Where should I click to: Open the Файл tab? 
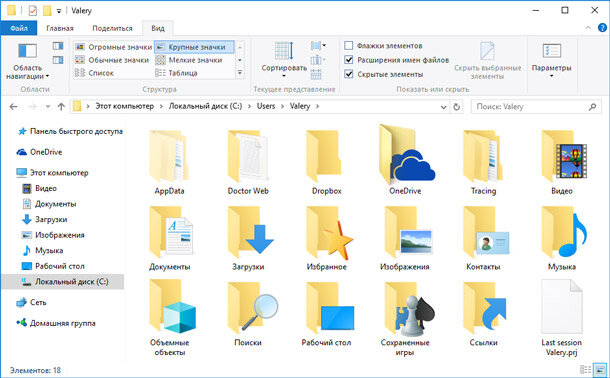tap(19, 28)
